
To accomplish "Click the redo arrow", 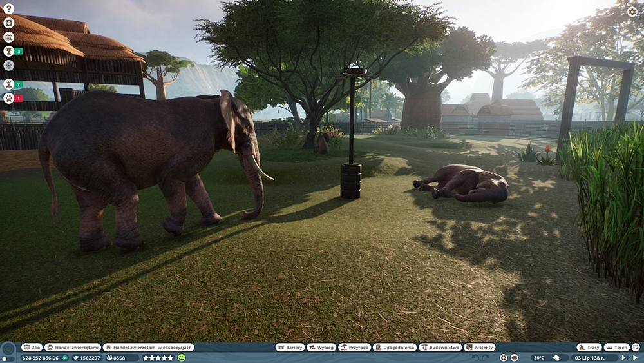I will 486,358.
